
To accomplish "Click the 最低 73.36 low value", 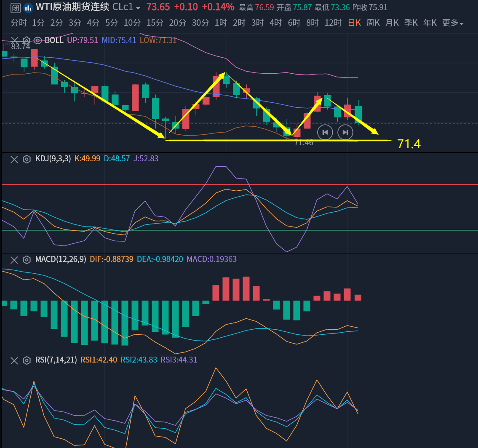I will pos(332,7).
